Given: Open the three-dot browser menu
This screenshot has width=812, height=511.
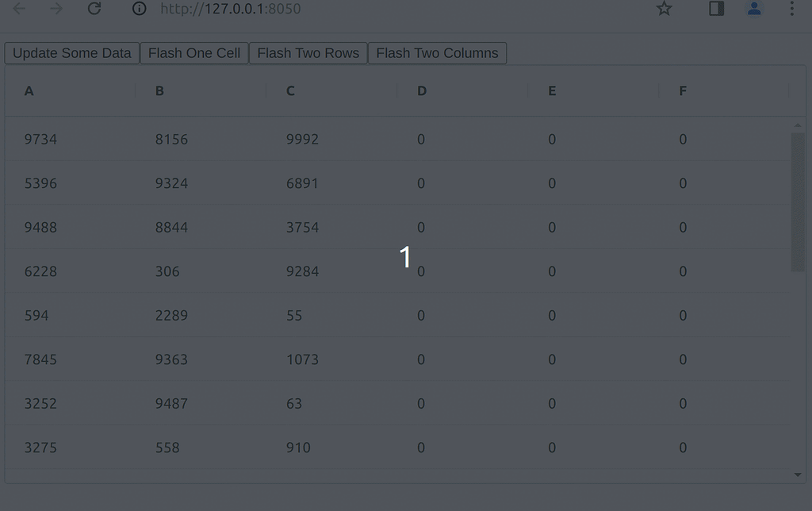Looking at the screenshot, I should point(791,10).
